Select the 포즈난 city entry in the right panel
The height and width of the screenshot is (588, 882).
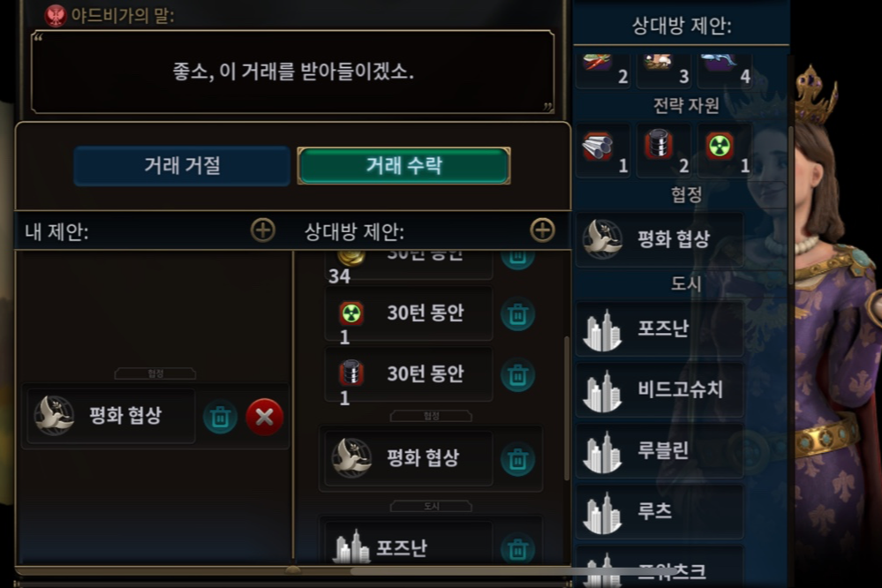tap(660, 328)
